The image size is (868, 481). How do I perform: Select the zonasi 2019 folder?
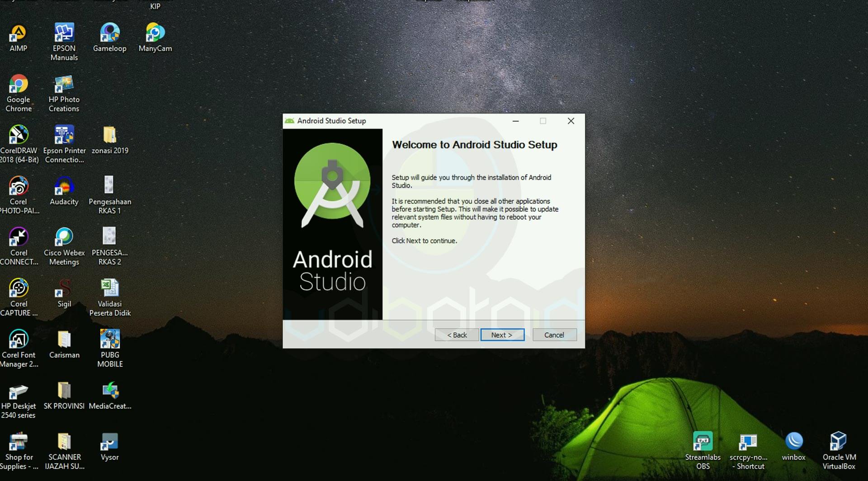110,140
